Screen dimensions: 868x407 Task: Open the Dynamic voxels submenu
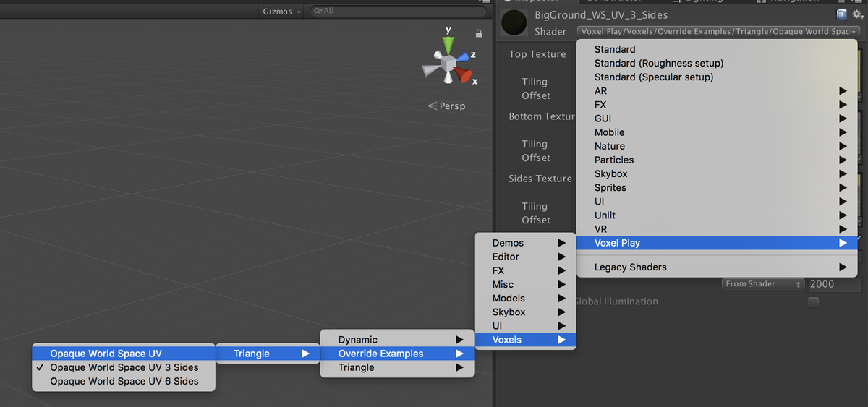pos(397,340)
